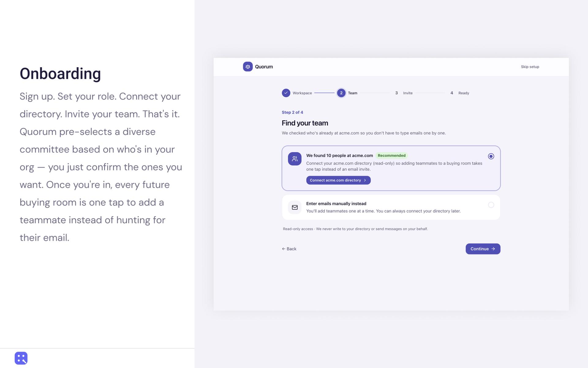Click the Recommended badge

click(x=392, y=155)
